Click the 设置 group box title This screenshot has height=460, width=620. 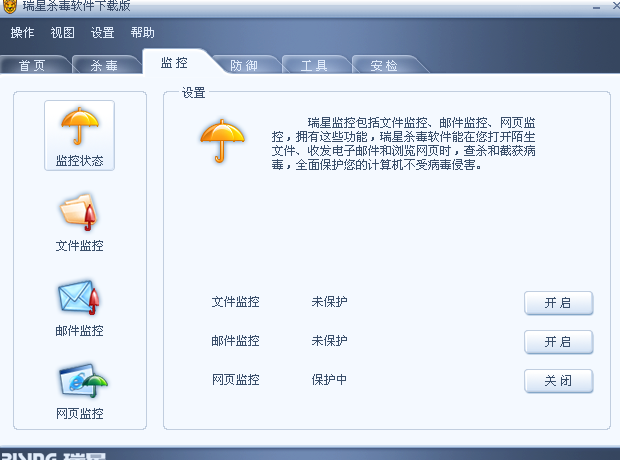click(193, 93)
